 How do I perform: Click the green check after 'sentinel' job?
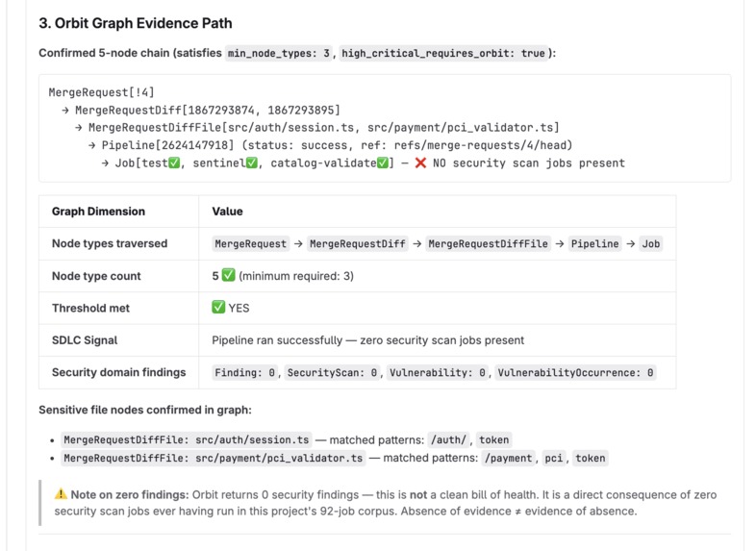click(x=252, y=163)
